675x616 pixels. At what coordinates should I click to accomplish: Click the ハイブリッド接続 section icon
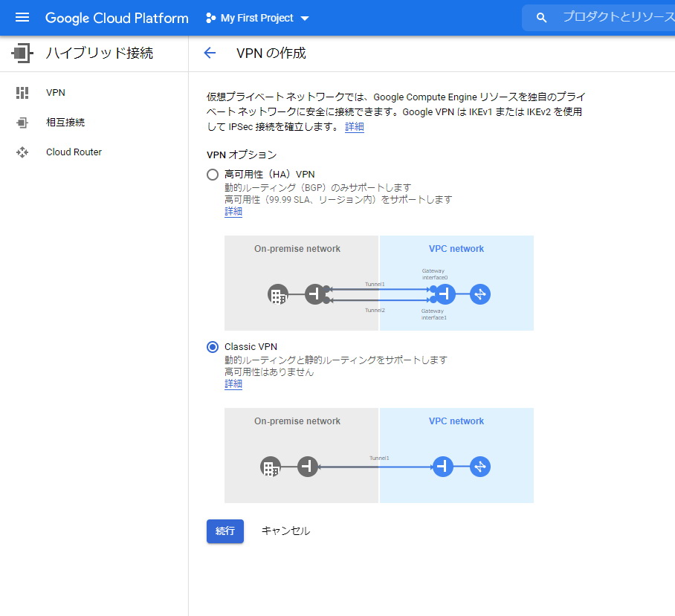[x=22, y=54]
